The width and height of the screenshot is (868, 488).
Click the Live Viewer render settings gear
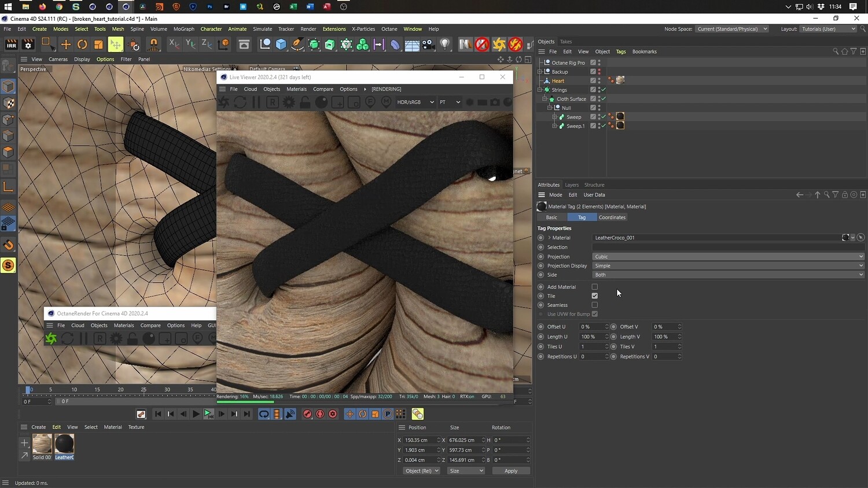pyautogui.click(x=289, y=102)
